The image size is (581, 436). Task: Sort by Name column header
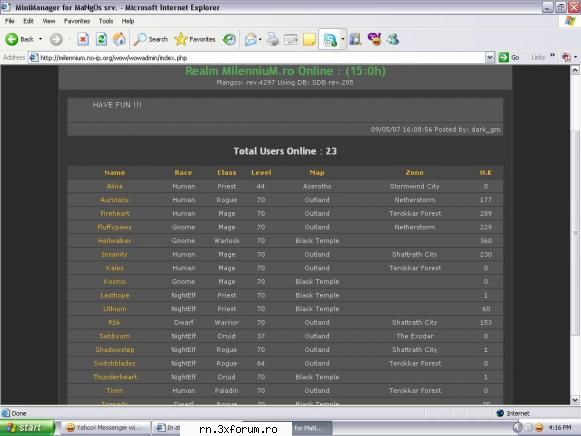click(x=114, y=173)
